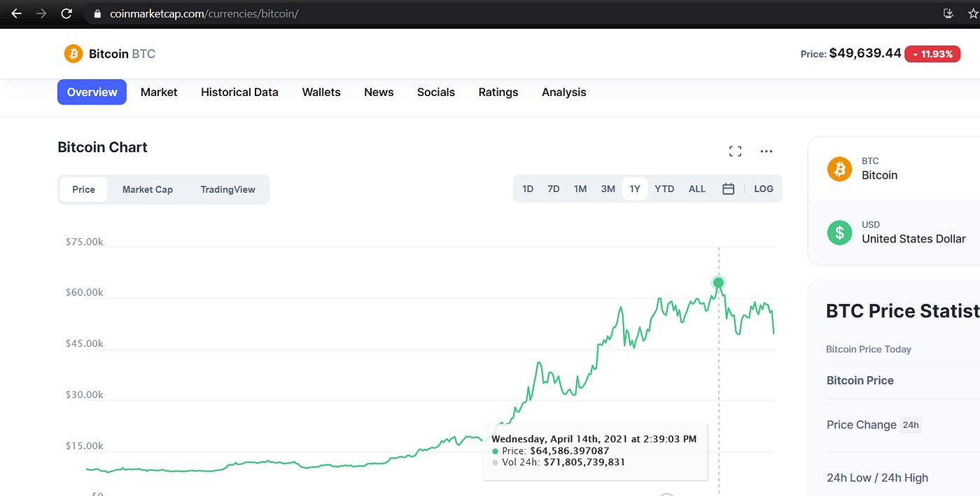Switch chart to TradingView
This screenshot has width=980, height=496.
point(227,189)
